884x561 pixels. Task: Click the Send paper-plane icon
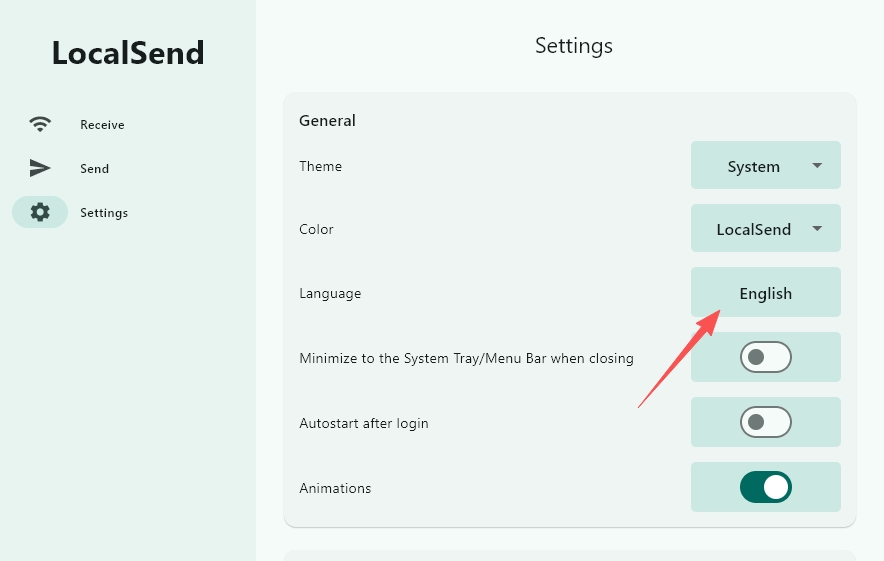[40, 168]
